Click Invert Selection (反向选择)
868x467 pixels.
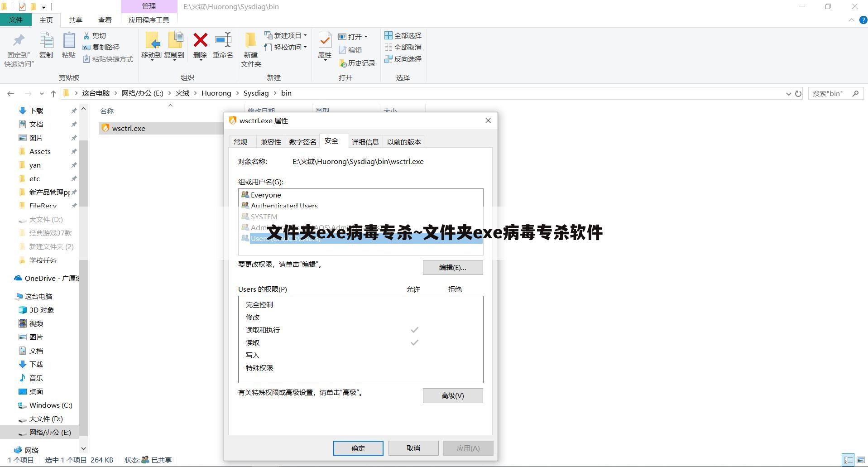403,59
